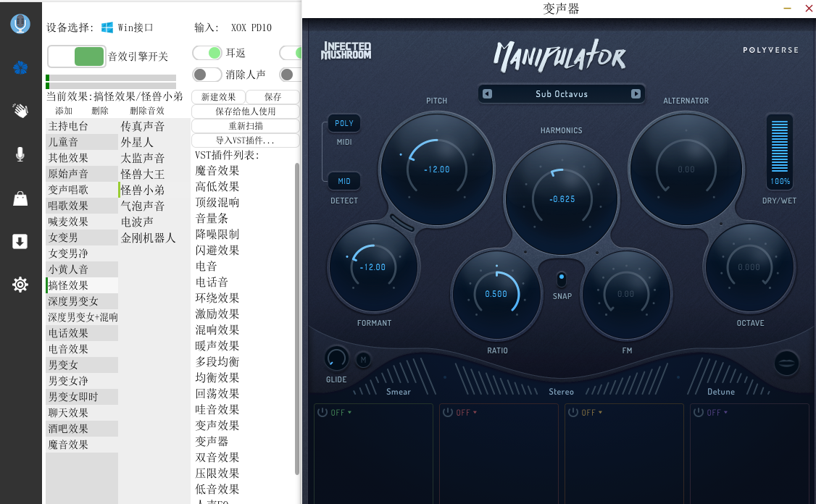Image resolution: width=816 pixels, height=504 pixels.
Task: Click the power icon of the green OFF slot
Action: coord(322,413)
